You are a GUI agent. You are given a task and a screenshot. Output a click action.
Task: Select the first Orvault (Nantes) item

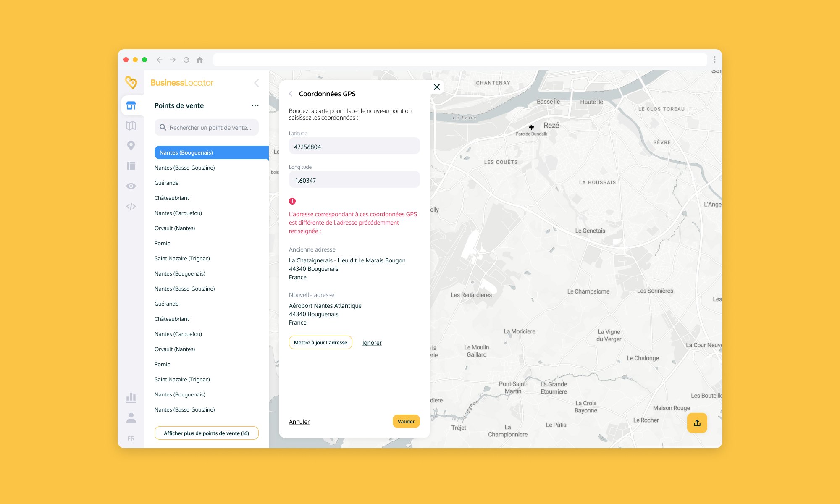point(175,228)
